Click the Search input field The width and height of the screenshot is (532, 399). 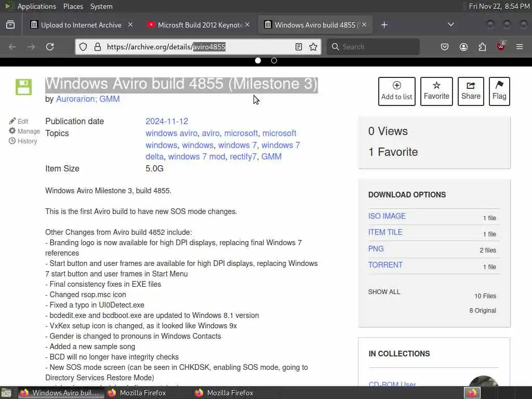373,47
